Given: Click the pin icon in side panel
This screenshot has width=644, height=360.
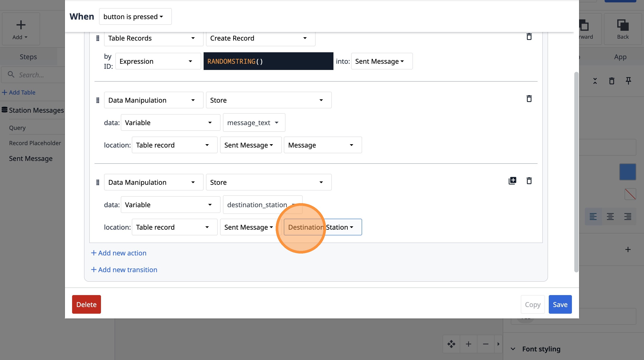Looking at the screenshot, I should pyautogui.click(x=628, y=81).
